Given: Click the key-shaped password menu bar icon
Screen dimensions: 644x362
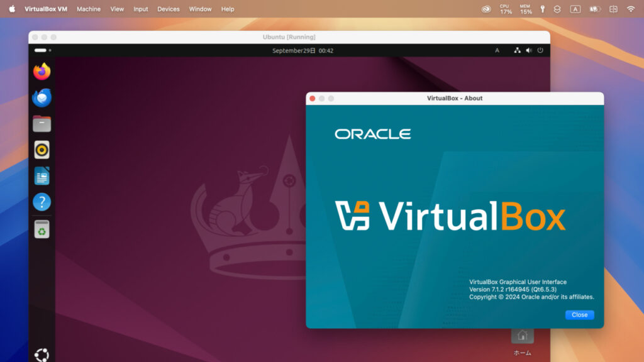Looking at the screenshot, I should tap(543, 9).
